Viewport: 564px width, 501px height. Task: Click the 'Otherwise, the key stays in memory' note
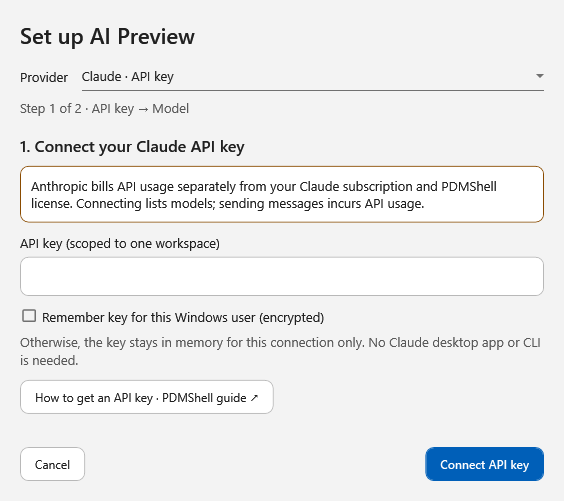point(280,351)
